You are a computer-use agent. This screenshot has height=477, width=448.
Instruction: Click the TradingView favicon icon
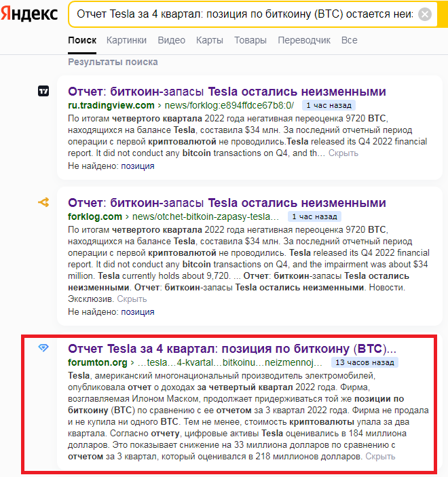point(43,91)
